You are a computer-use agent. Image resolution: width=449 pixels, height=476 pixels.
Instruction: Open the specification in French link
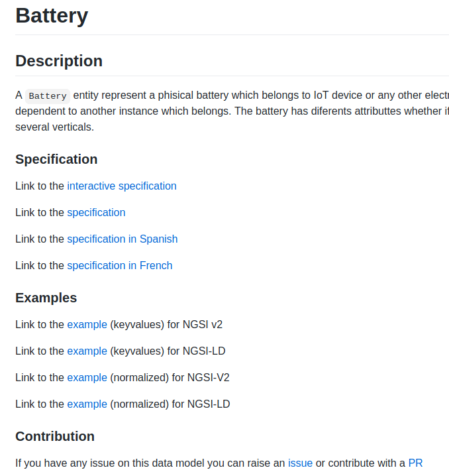pyautogui.click(x=120, y=266)
